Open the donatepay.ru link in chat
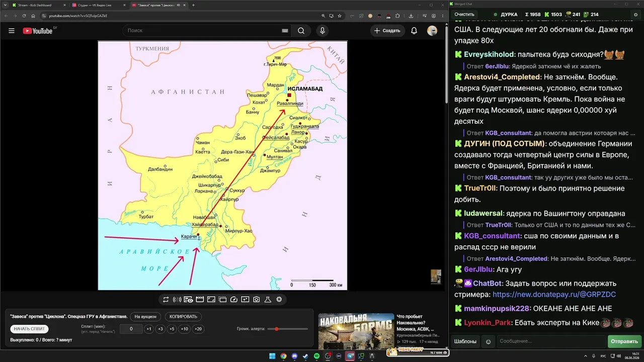 554,295
